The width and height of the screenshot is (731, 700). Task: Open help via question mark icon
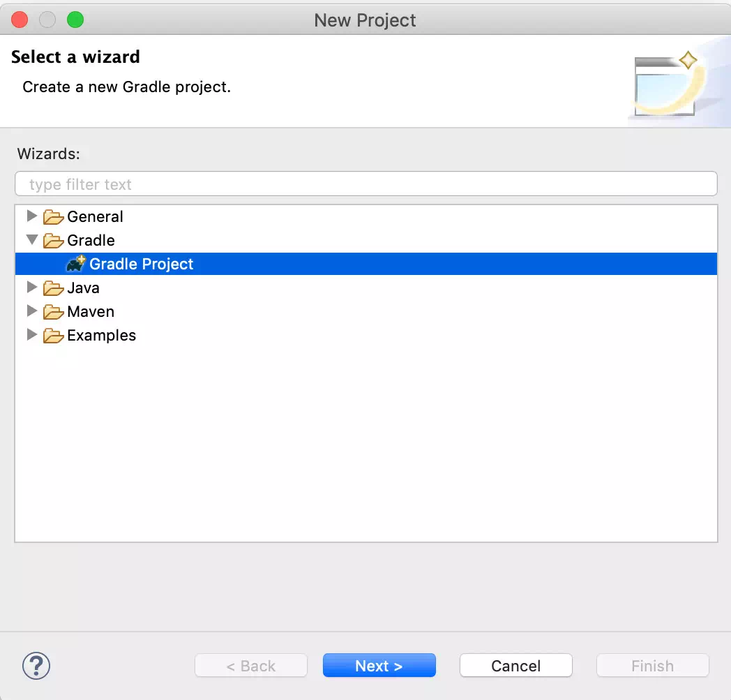36,666
